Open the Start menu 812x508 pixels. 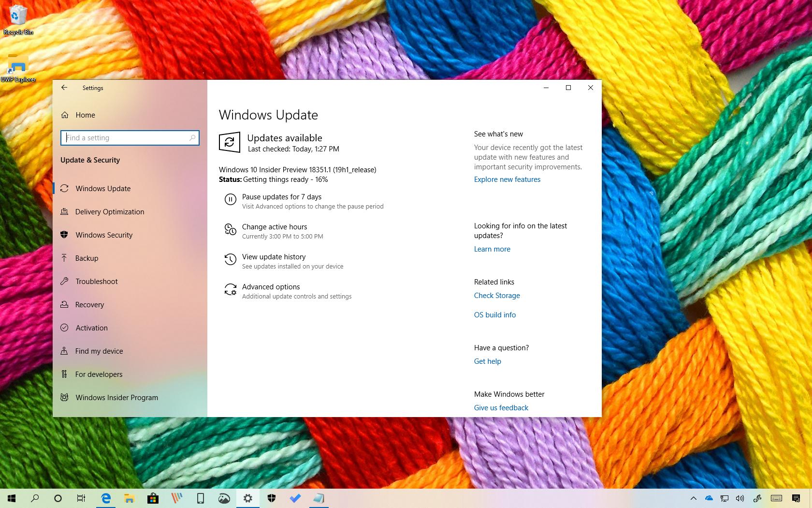[12, 498]
